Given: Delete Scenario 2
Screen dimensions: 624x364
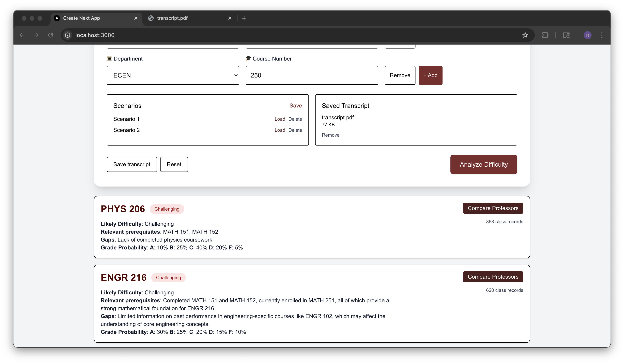Looking at the screenshot, I should pos(295,130).
